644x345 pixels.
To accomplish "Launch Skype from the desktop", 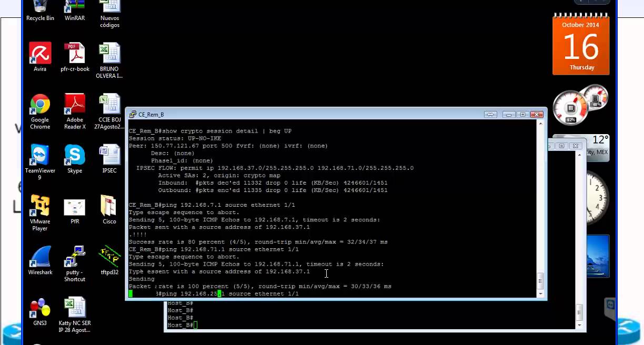I will click(x=75, y=159).
